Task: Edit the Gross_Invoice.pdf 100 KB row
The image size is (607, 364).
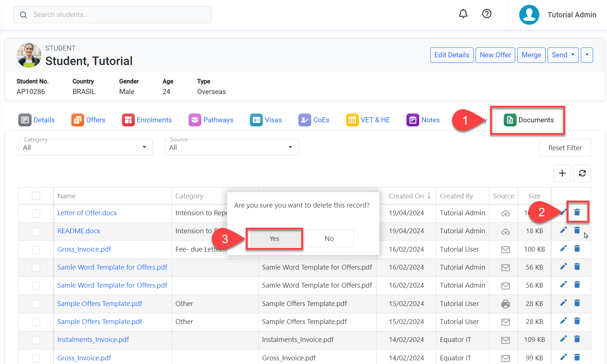Action: coord(563,249)
